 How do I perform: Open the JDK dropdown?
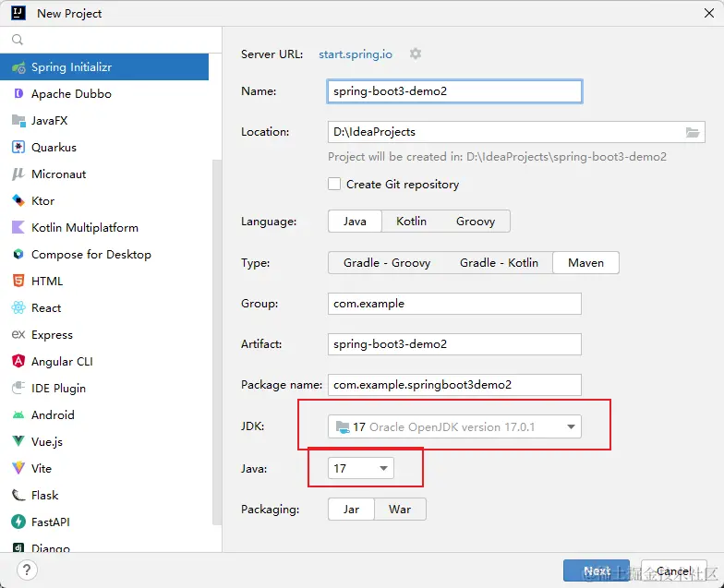(454, 426)
